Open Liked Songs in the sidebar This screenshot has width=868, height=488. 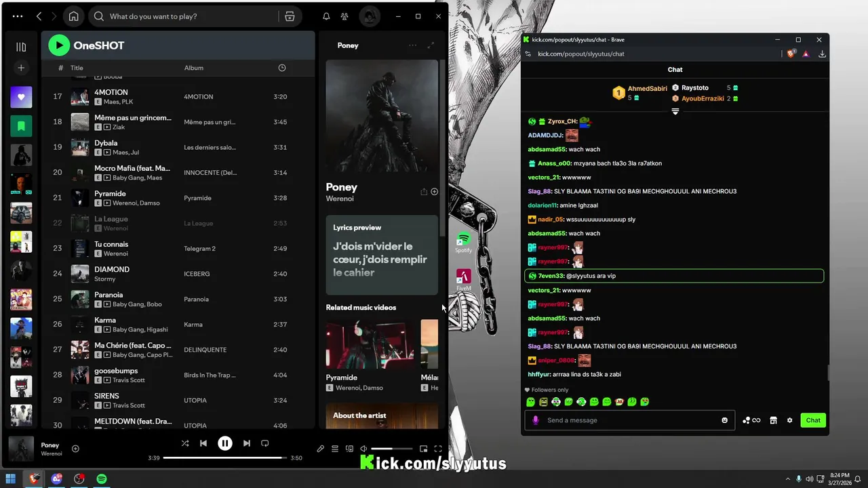pos(21,97)
